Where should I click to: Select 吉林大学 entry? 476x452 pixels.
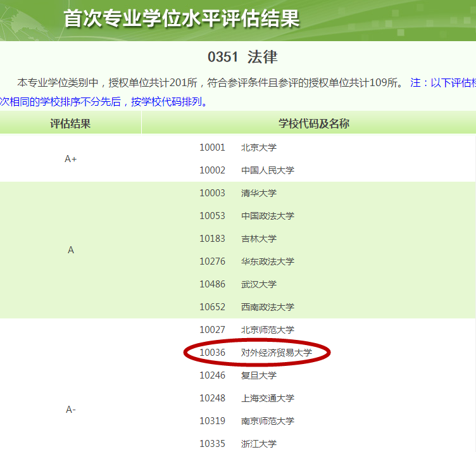pyautogui.click(x=259, y=239)
